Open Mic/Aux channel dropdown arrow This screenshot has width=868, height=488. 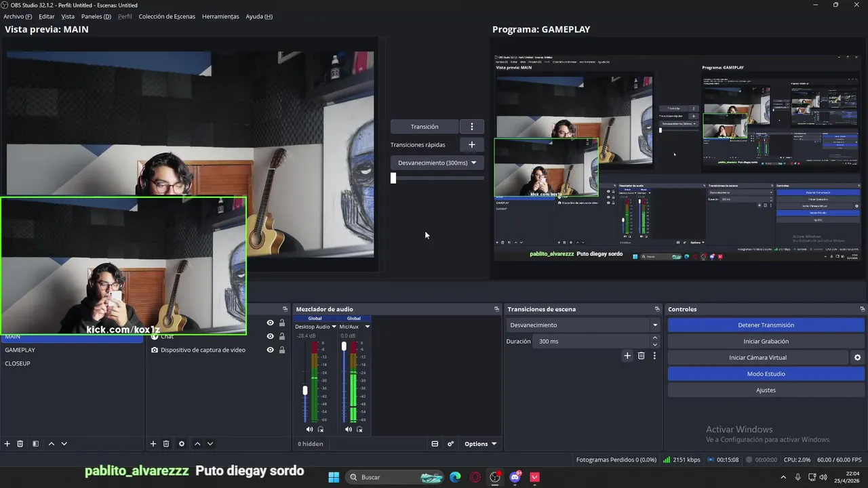[367, 327]
